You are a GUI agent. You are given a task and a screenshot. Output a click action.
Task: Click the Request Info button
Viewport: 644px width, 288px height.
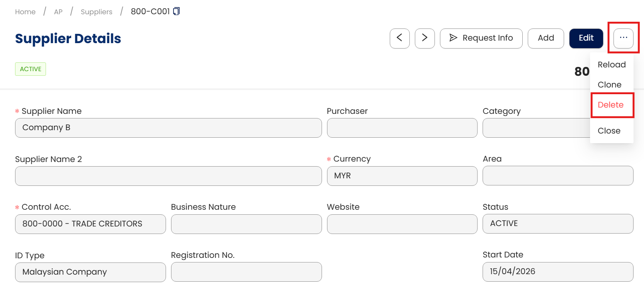coord(481,38)
